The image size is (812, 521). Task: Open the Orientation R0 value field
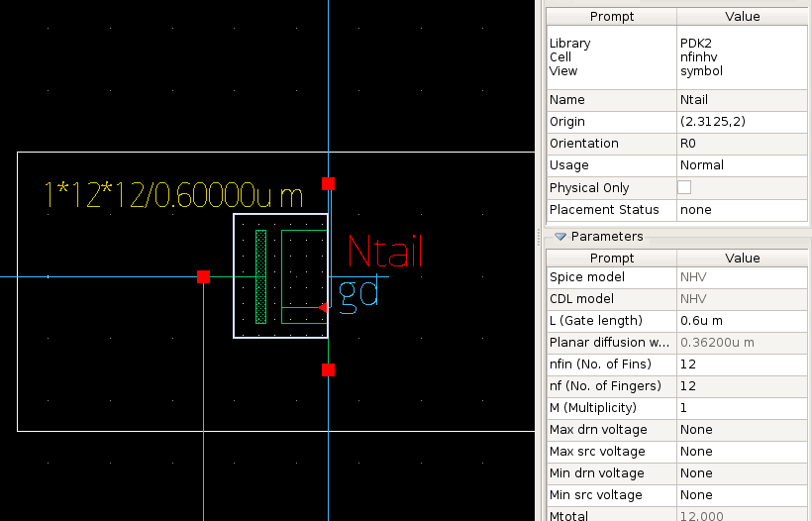742,144
